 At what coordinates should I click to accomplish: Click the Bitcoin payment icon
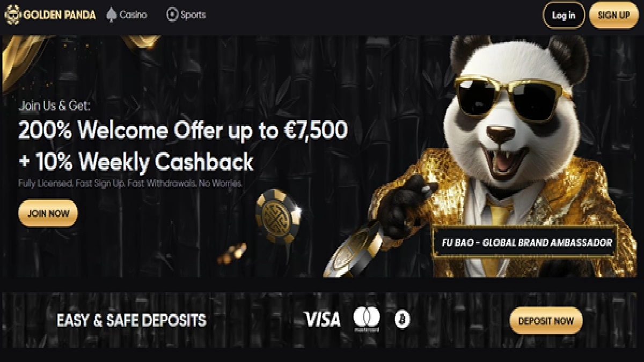(402, 320)
